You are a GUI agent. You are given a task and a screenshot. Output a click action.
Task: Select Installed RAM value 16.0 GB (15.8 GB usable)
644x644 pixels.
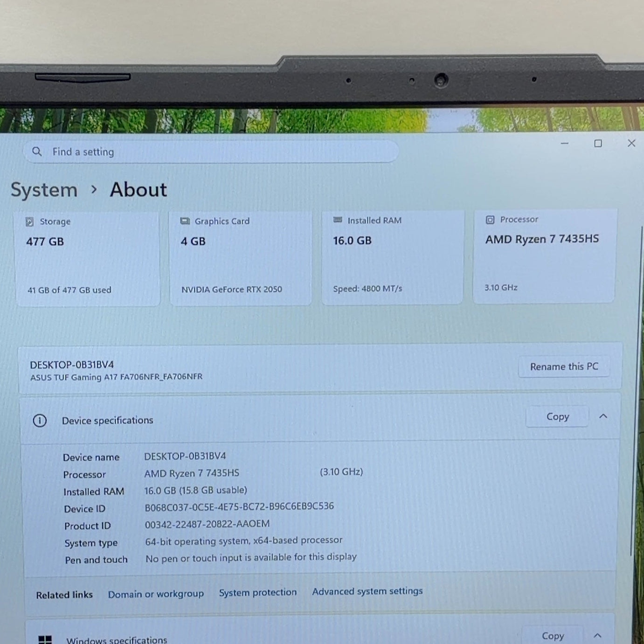pos(196,491)
